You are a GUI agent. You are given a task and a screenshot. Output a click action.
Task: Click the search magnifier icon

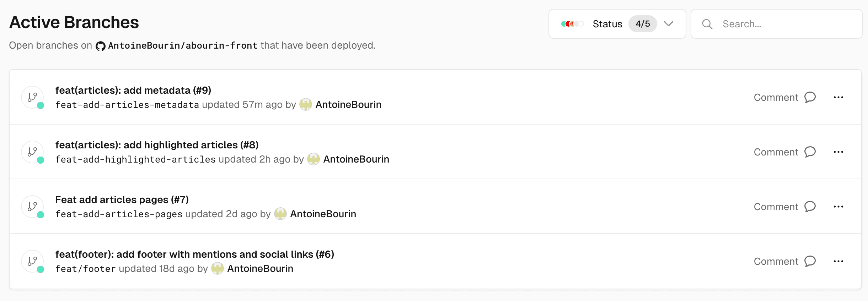pyautogui.click(x=707, y=24)
